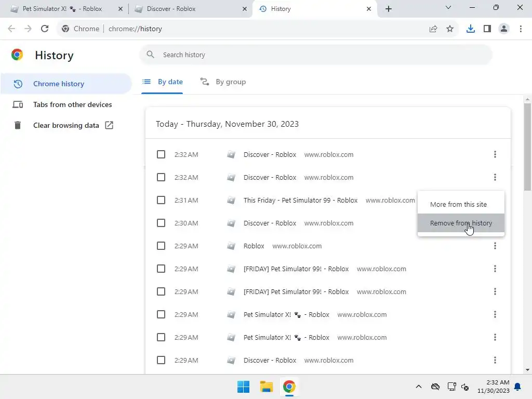Viewport: 532px width, 399px height.
Task: Choose More from this site
Action: click(461, 204)
